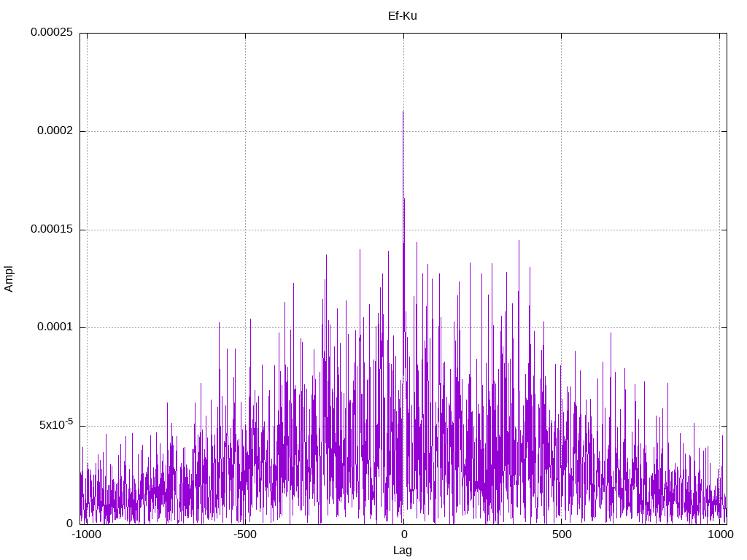Click the y-axis tick value 0
The width and height of the screenshot is (747, 560).
pos(69,524)
